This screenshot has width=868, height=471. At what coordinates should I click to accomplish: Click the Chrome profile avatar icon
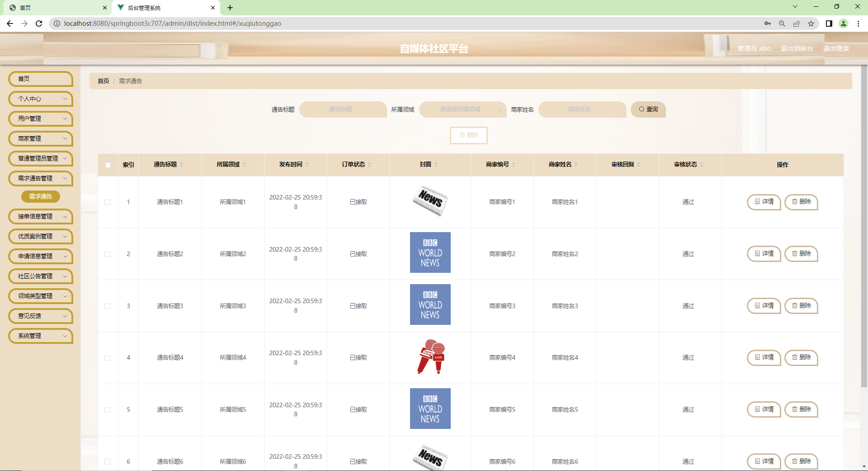[844, 24]
